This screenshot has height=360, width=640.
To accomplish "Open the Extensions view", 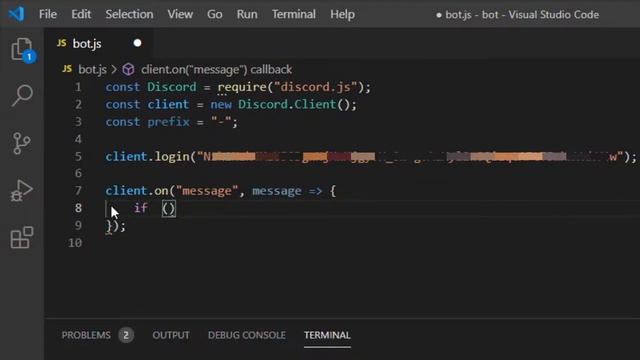I will pyautogui.click(x=22, y=238).
